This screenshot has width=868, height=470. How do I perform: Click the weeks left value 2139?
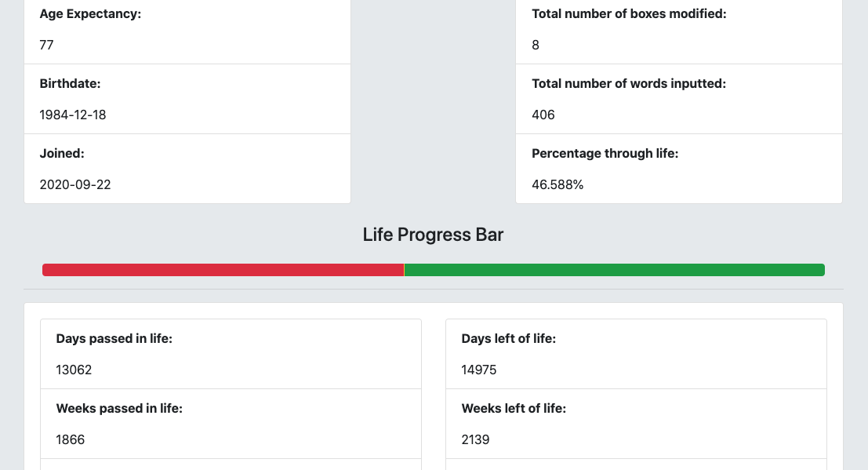pos(476,439)
